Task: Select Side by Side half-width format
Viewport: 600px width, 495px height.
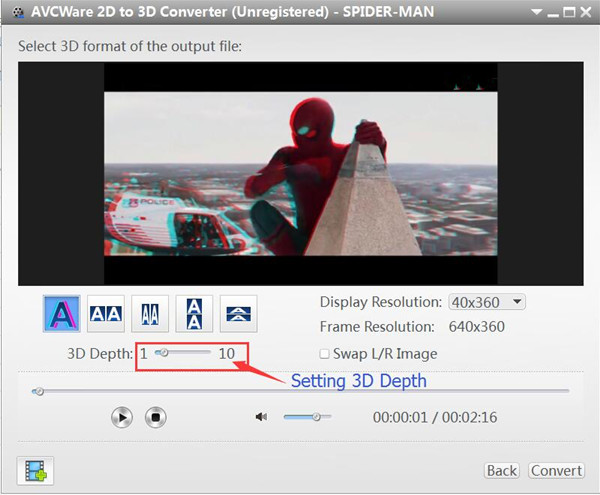Action: pos(150,314)
